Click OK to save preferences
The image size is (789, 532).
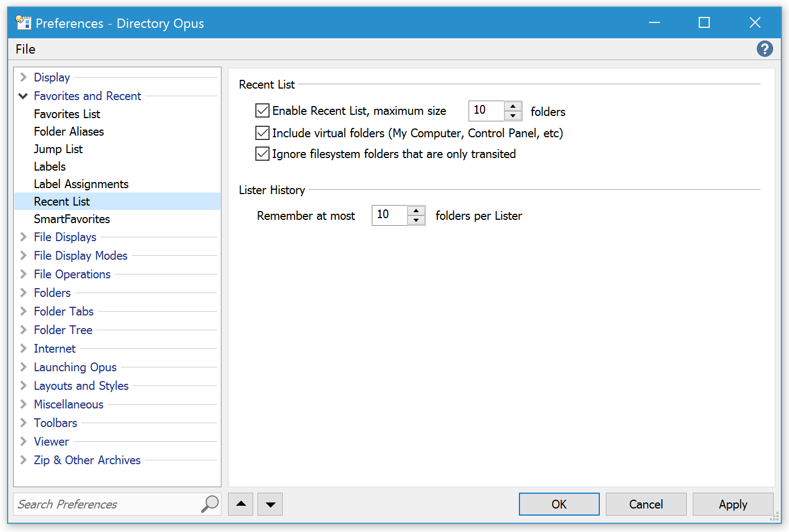pyautogui.click(x=559, y=504)
